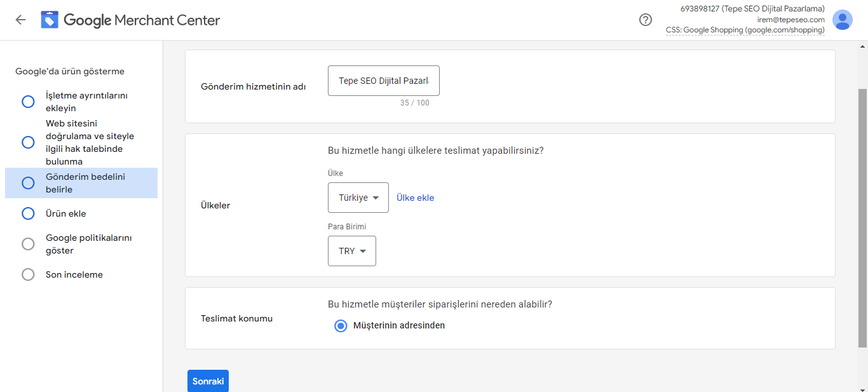Click step circle next to Ürün ekle
Viewport: 868px width, 392px height.
pyautogui.click(x=28, y=213)
